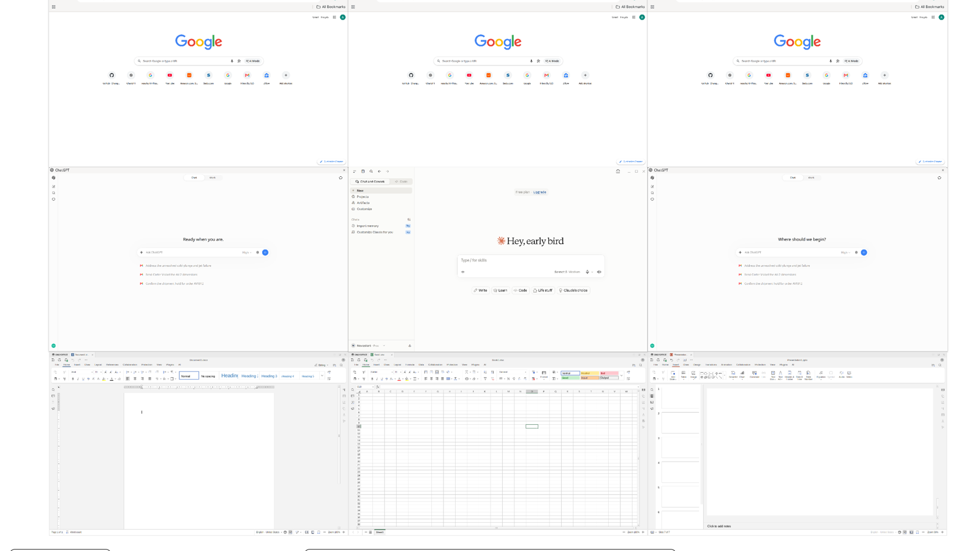Open the Transitions tab in the presentation editor
Viewport: 980px width, 551px height.
pos(711,365)
